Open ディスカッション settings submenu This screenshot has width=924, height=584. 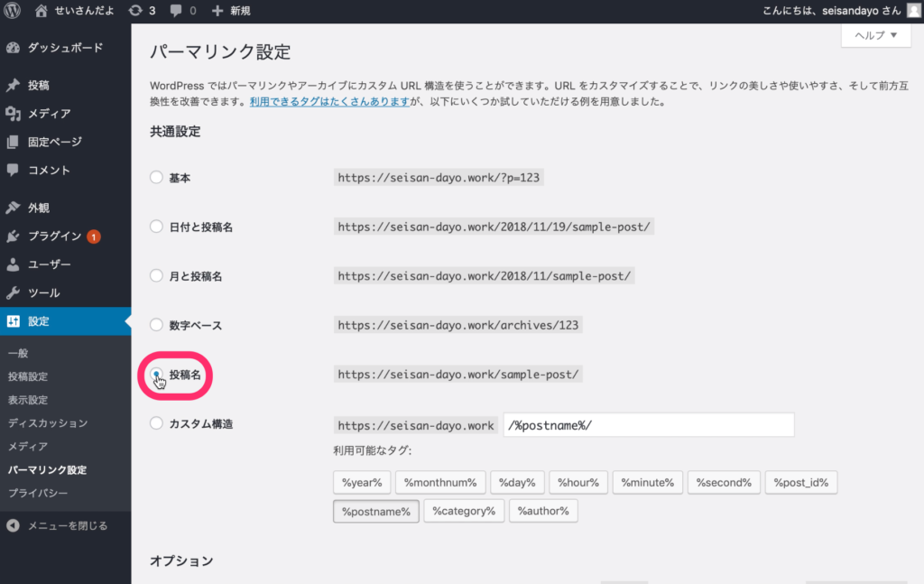point(47,423)
